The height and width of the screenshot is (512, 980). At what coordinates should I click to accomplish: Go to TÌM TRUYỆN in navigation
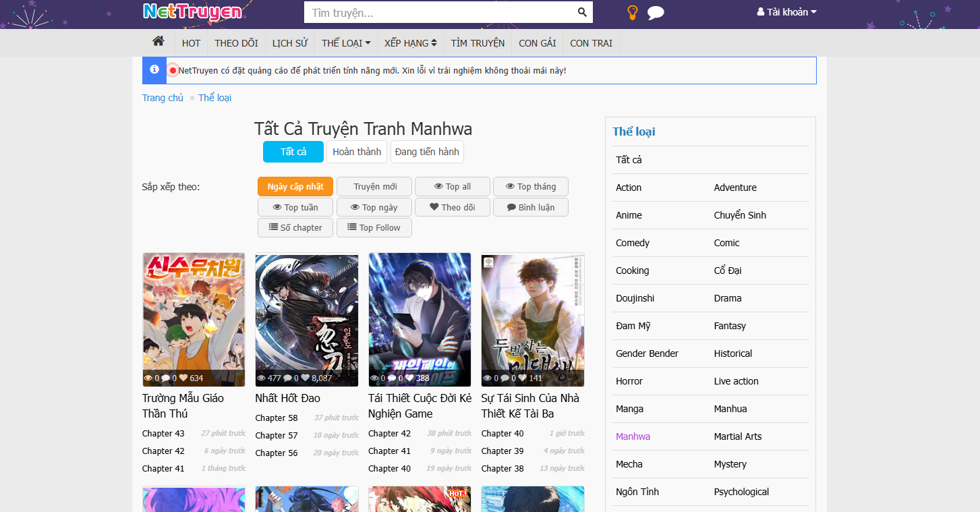(x=478, y=43)
